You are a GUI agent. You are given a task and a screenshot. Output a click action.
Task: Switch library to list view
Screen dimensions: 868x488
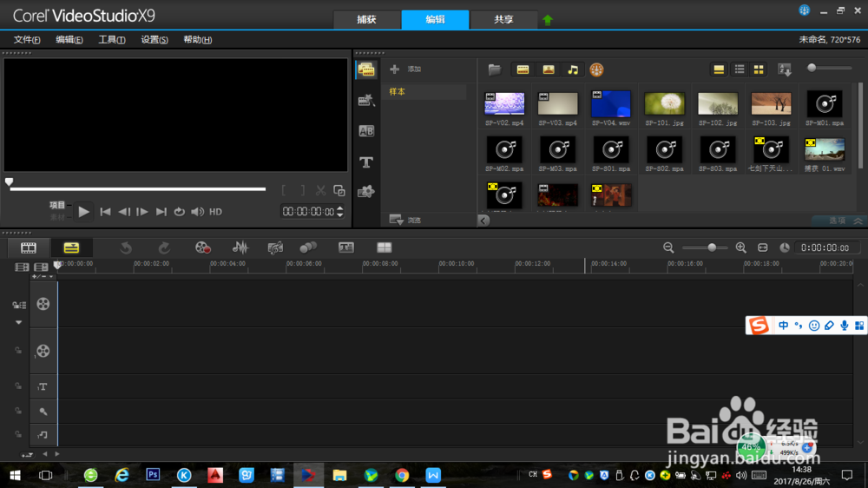(x=740, y=69)
